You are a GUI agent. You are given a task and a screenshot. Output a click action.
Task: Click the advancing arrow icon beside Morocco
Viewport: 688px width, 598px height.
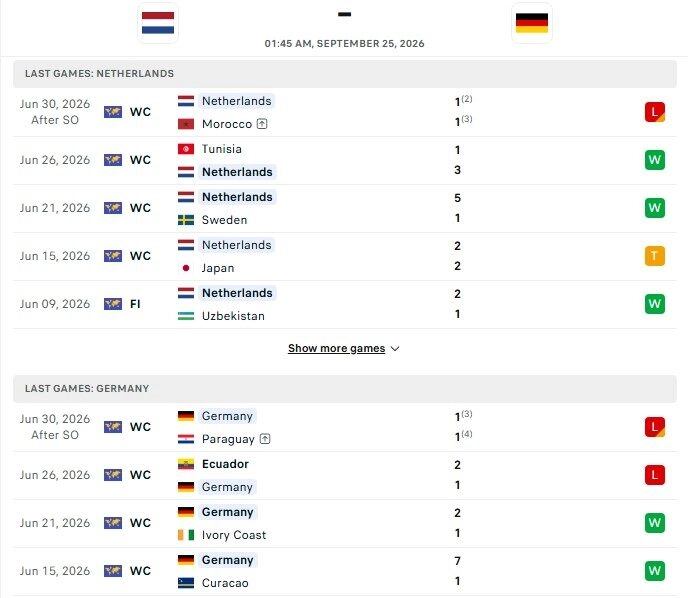click(262, 124)
